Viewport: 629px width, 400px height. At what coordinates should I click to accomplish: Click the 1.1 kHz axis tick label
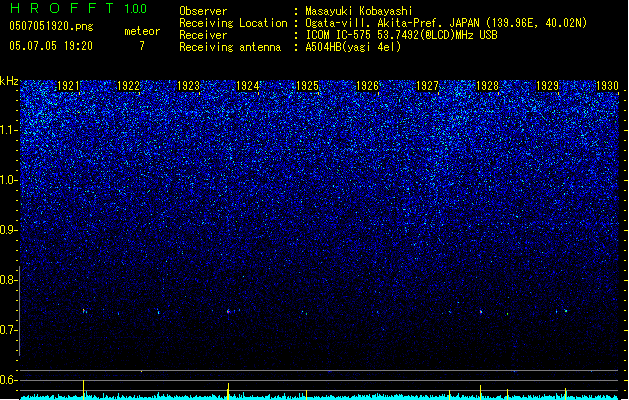coord(9,130)
